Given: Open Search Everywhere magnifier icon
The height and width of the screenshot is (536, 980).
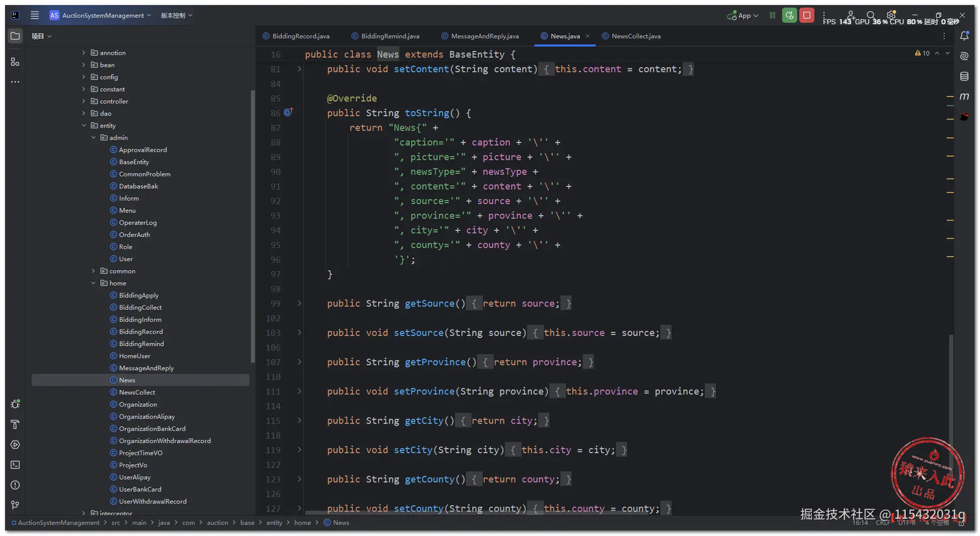Looking at the screenshot, I should [871, 15].
